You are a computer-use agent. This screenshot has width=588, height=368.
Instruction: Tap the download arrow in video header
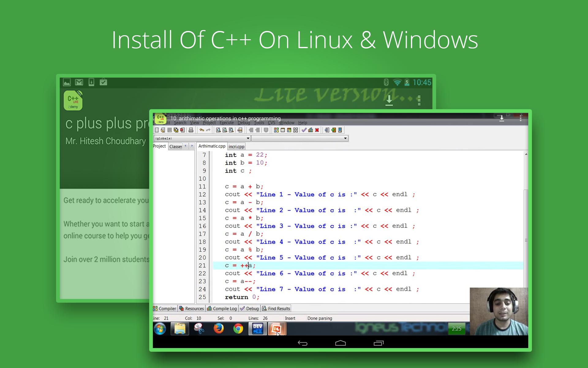coord(502,118)
